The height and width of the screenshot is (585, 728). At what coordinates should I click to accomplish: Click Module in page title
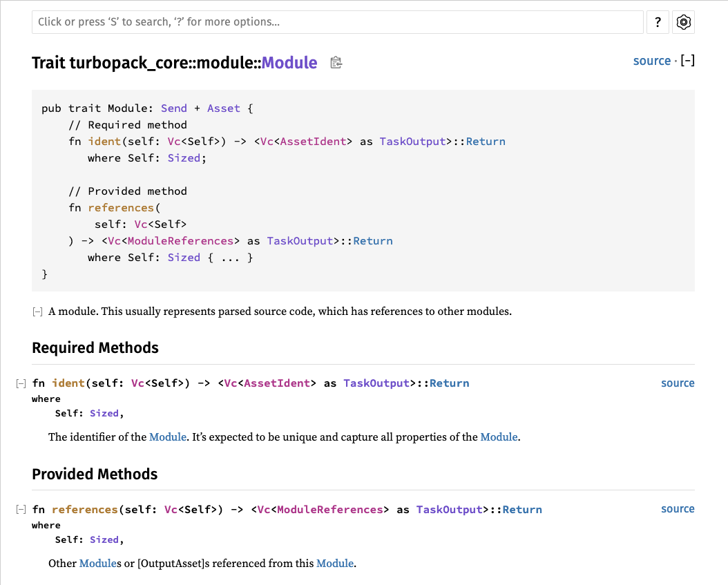(x=289, y=63)
